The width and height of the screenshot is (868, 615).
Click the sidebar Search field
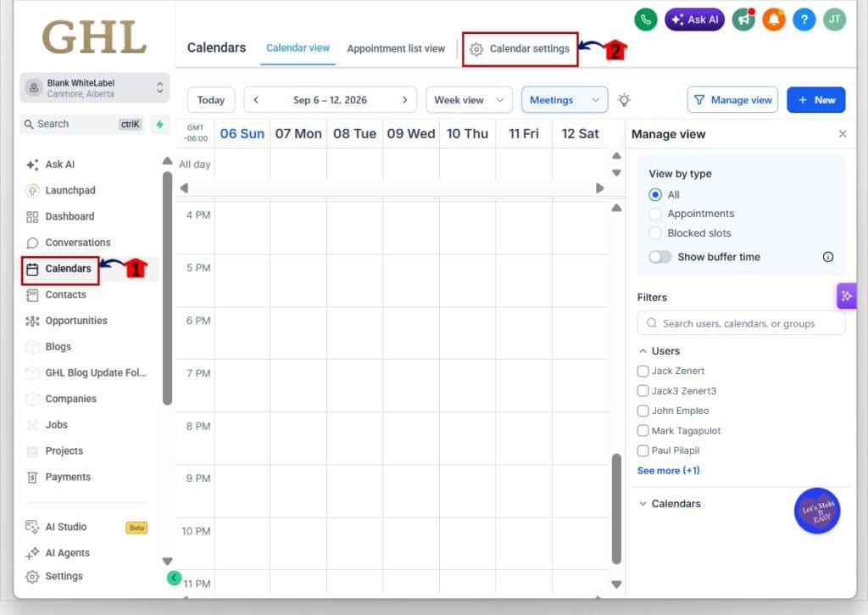click(x=83, y=124)
